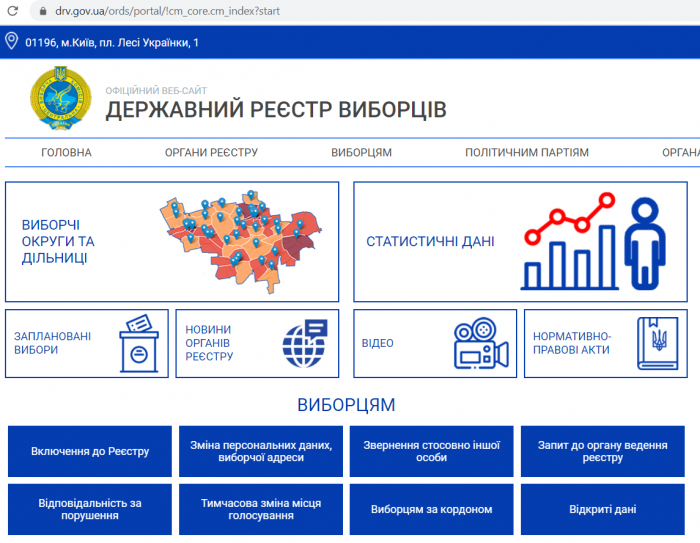Open Тимчасова зміна місця голосування
The height and width of the screenshot is (543, 700).
260,510
